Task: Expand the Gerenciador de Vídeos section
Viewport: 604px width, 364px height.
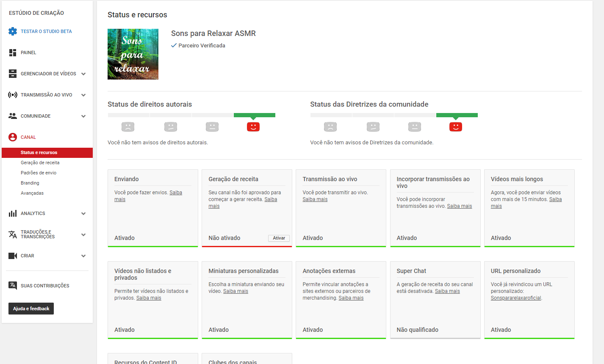Action: (x=83, y=74)
